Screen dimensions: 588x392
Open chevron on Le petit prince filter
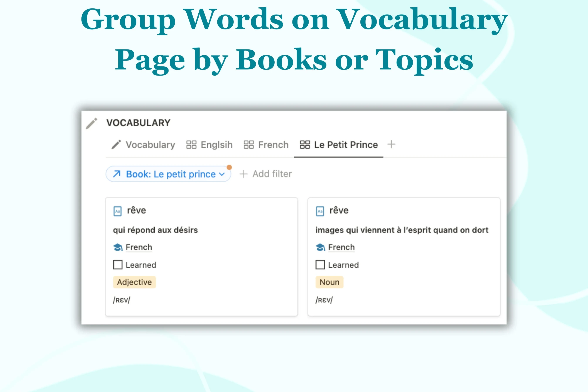[222, 174]
